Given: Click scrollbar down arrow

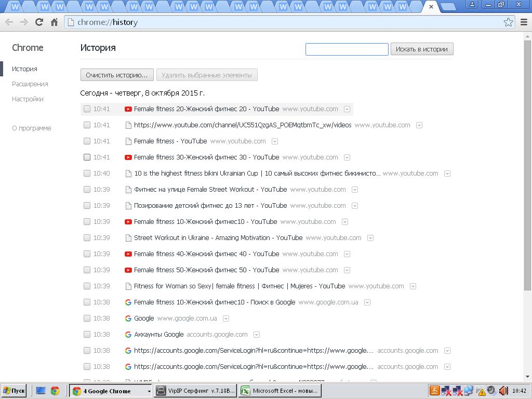Looking at the screenshot, I should [x=527, y=377].
